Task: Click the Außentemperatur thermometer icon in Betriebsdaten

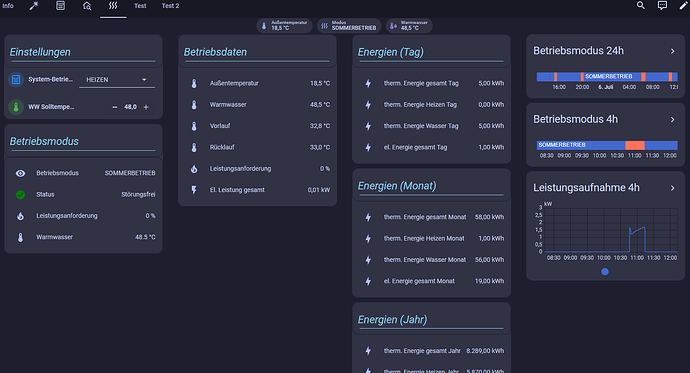Action: (x=194, y=83)
